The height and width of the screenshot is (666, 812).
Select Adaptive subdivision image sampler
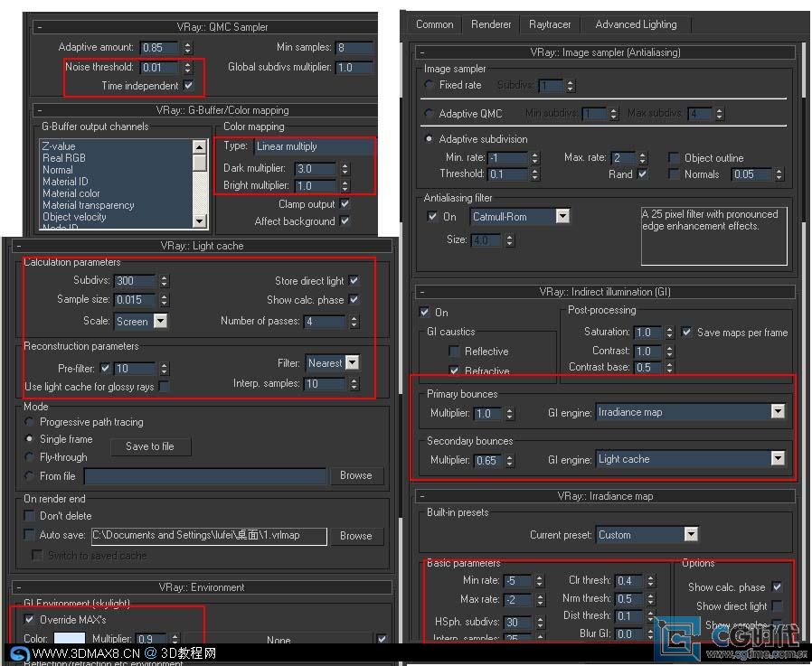click(x=429, y=138)
